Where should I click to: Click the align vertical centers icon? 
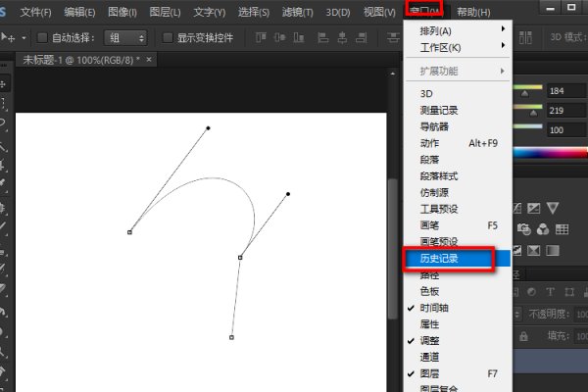(279, 37)
